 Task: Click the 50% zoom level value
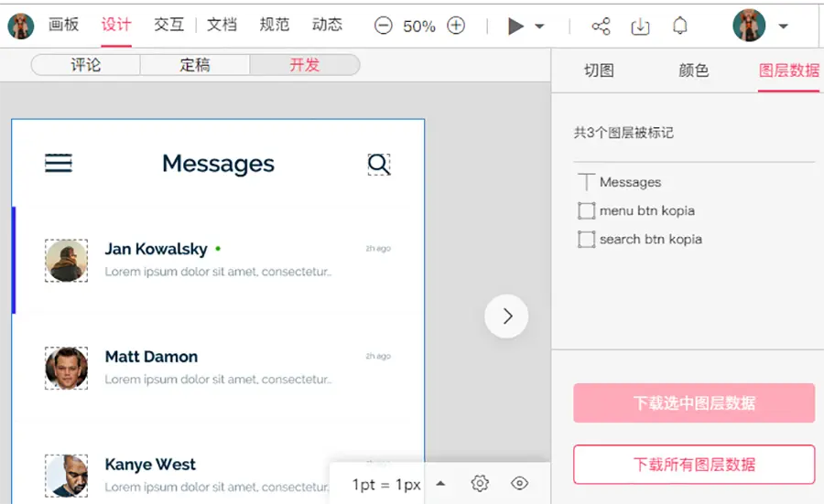point(418,27)
